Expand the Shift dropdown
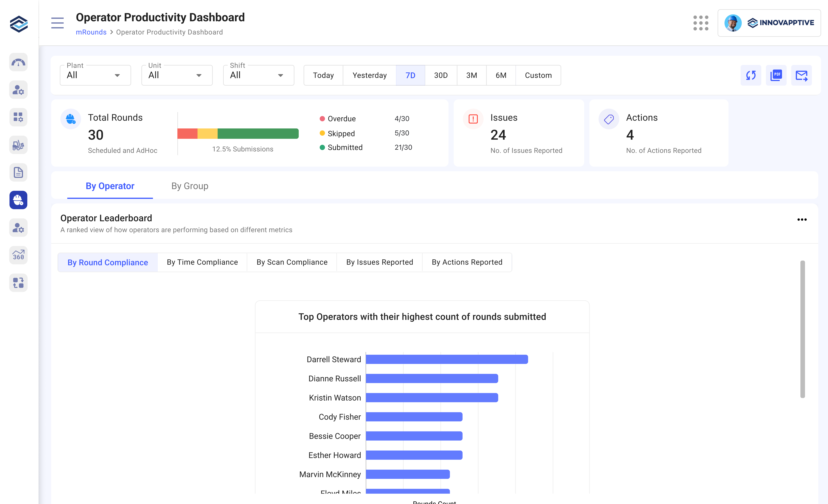 [x=258, y=75]
